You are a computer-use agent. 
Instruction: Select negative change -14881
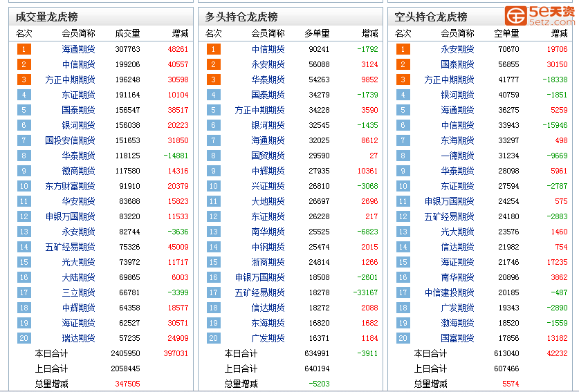[176, 156]
